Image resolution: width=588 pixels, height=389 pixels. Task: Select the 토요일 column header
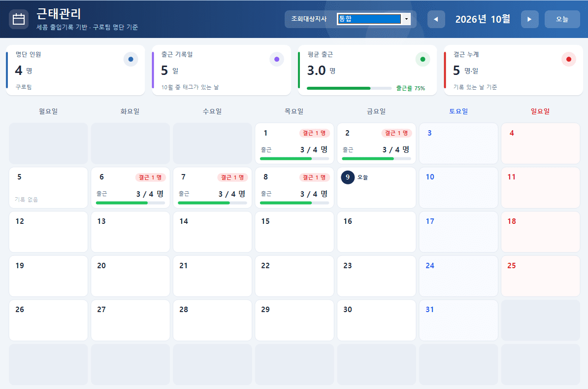point(458,111)
